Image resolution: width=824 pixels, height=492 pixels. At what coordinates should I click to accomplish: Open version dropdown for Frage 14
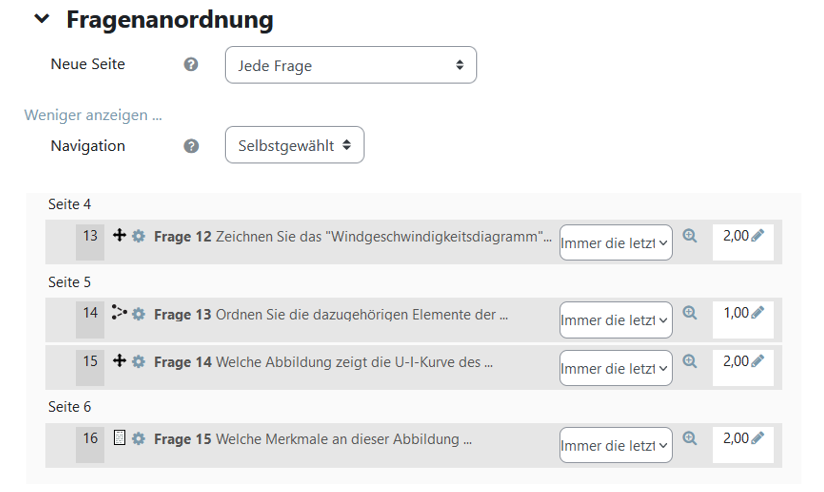point(616,368)
